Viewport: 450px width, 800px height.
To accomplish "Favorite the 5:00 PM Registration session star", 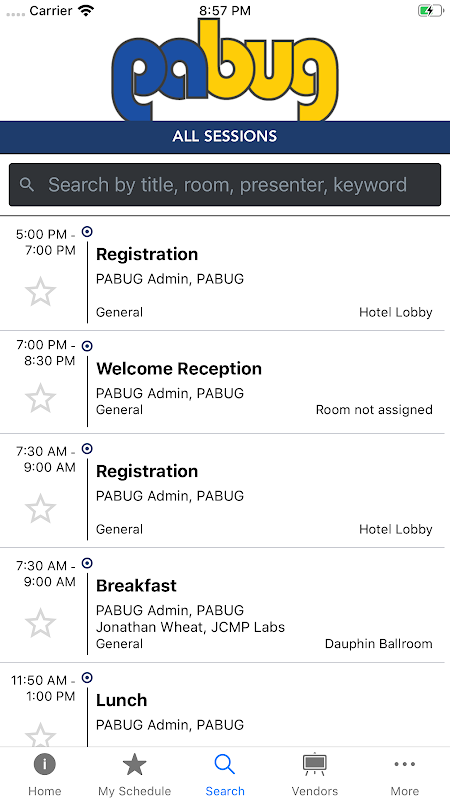I will [x=40, y=292].
